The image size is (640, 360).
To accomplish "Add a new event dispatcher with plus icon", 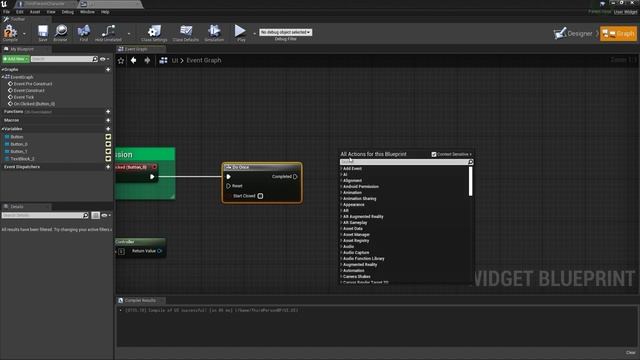I will [x=108, y=167].
